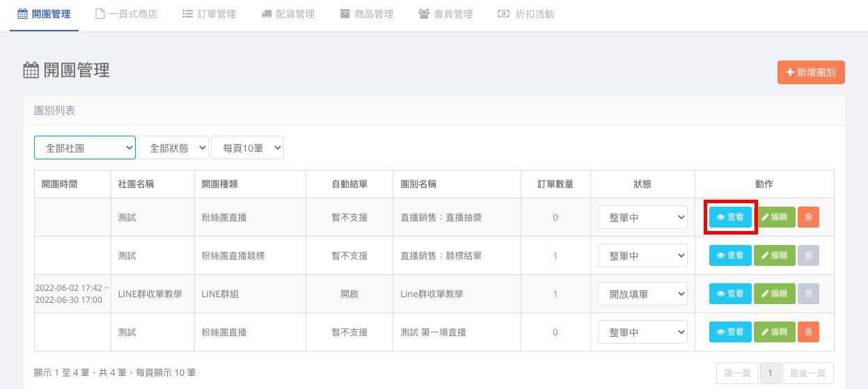This screenshot has height=389, width=868.
Task: Expand the 每頁10筆 page size dropdown
Action: [247, 148]
